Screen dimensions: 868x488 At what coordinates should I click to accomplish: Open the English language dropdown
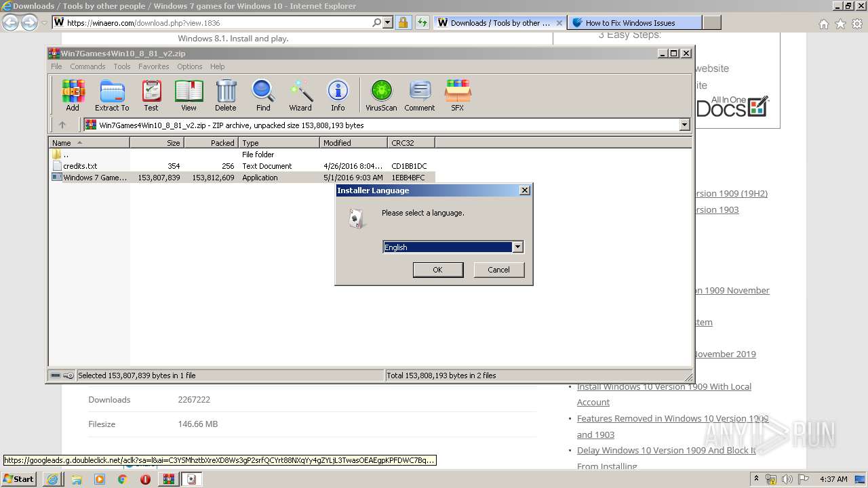pos(517,247)
